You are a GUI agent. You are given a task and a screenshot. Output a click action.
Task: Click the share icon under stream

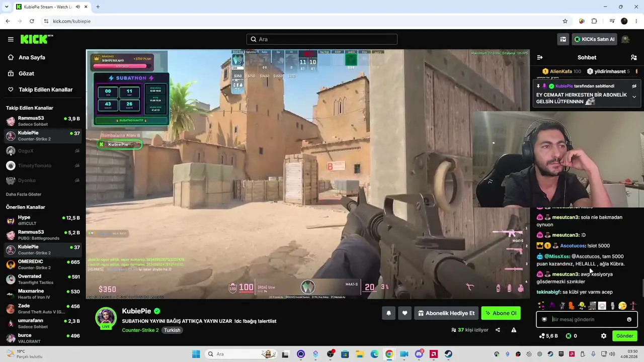pyautogui.click(x=498, y=330)
